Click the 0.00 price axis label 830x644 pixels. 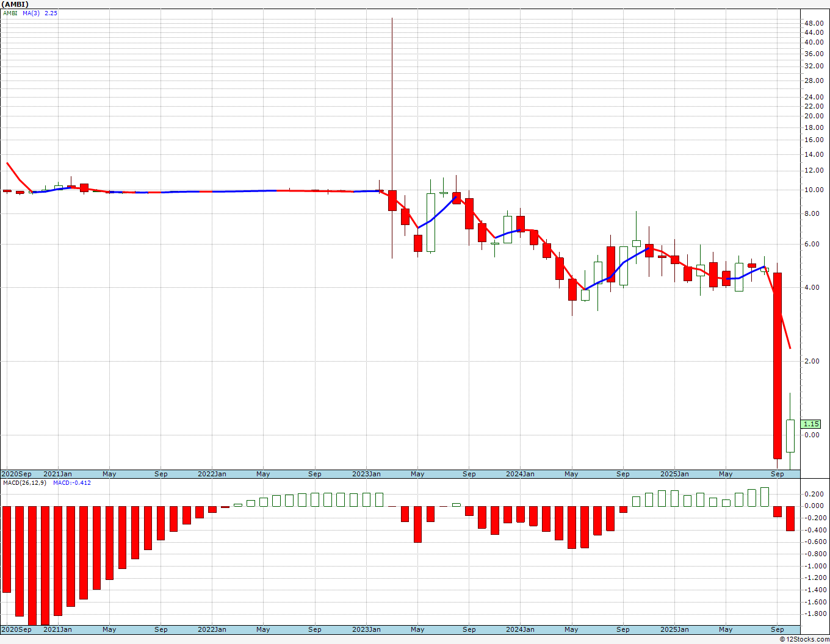(x=812, y=435)
